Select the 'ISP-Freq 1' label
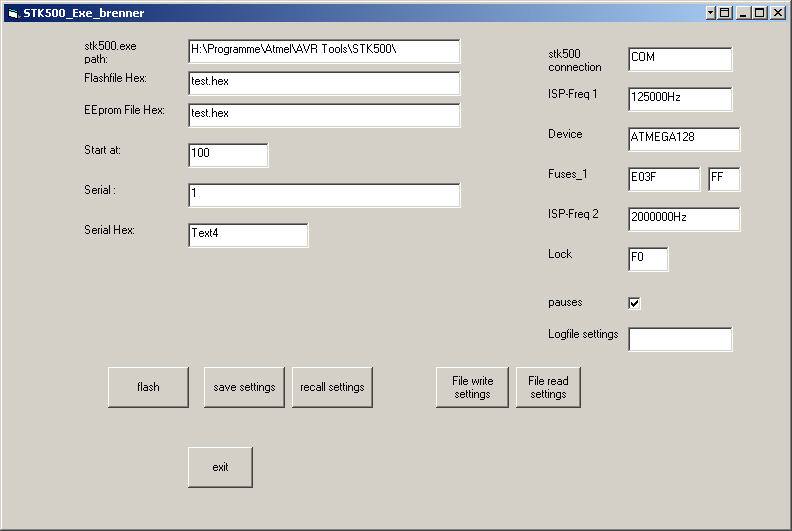This screenshot has height=531, width=792. coord(572,94)
